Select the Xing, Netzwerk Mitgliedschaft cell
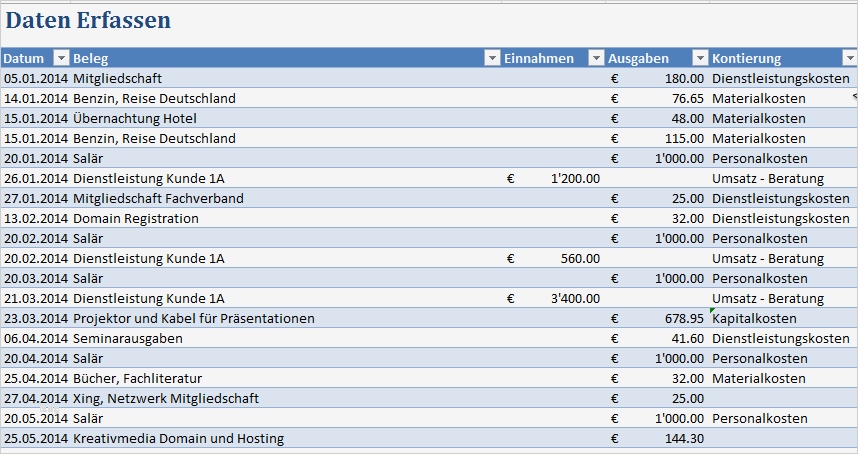Image resolution: width=858 pixels, height=454 pixels. pos(166,398)
